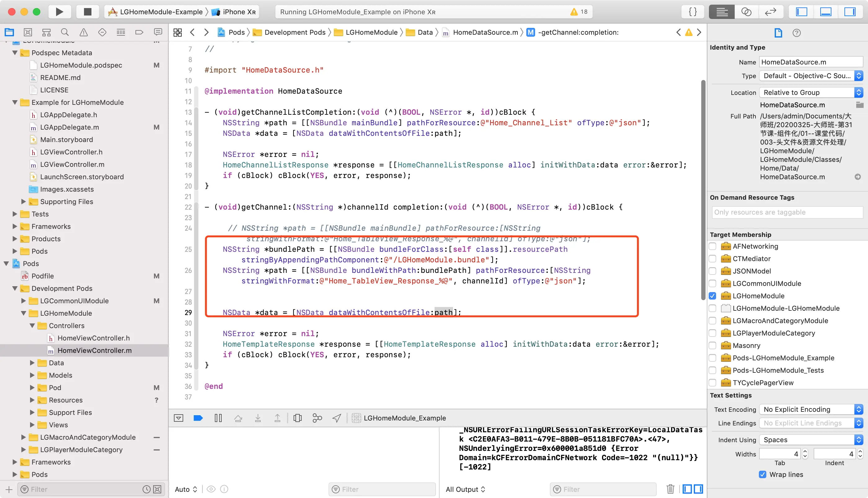The width and height of the screenshot is (868, 498).
Task: Open the Find navigator magnifier icon
Action: [x=64, y=32]
